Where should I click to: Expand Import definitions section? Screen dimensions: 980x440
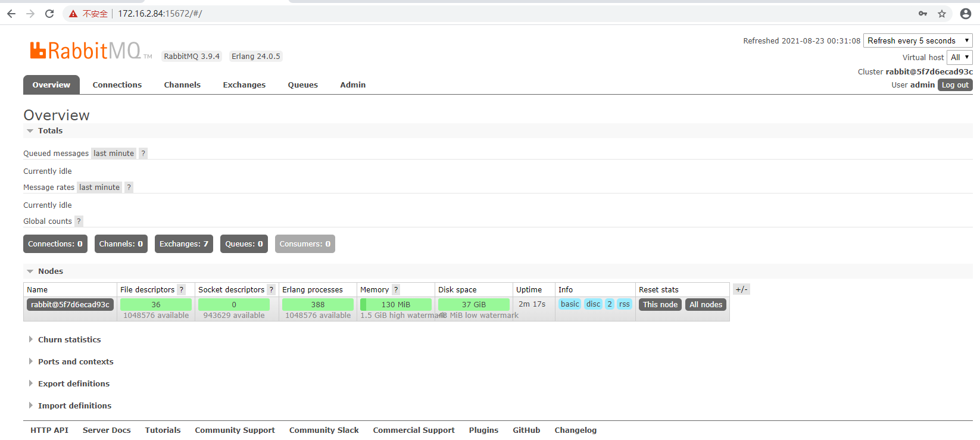[70, 406]
